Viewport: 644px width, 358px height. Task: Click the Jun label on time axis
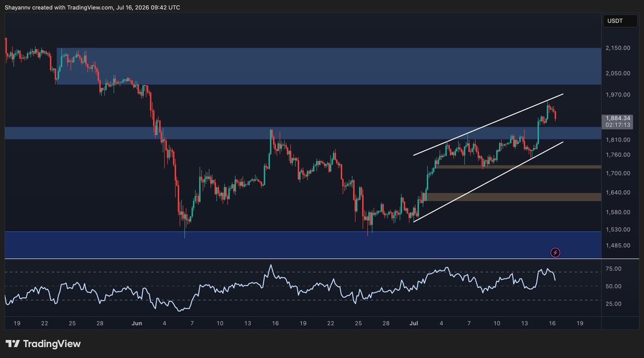coord(136,324)
